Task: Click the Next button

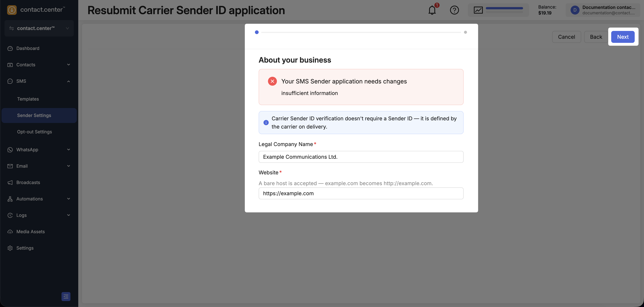Action: click(623, 37)
